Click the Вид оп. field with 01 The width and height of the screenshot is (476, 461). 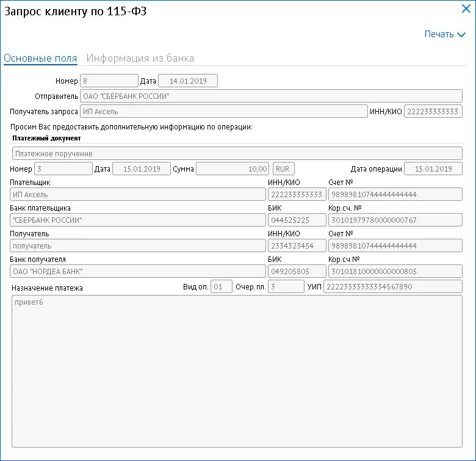(x=222, y=286)
